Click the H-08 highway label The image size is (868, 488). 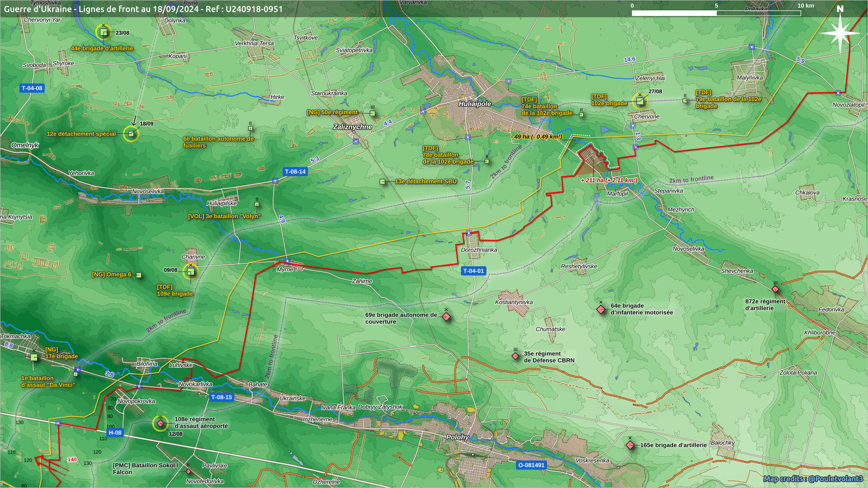coord(115,432)
